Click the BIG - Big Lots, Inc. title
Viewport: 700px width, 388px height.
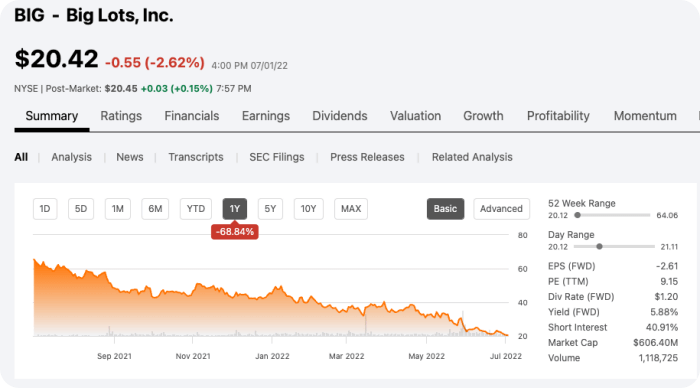coord(94,16)
